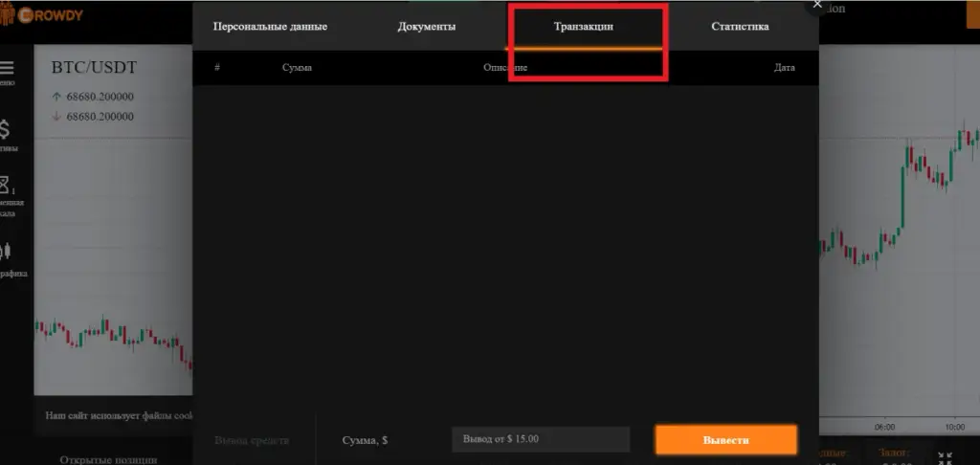Close the account dialog with X
Screen dimensions: 980x465
(x=817, y=5)
